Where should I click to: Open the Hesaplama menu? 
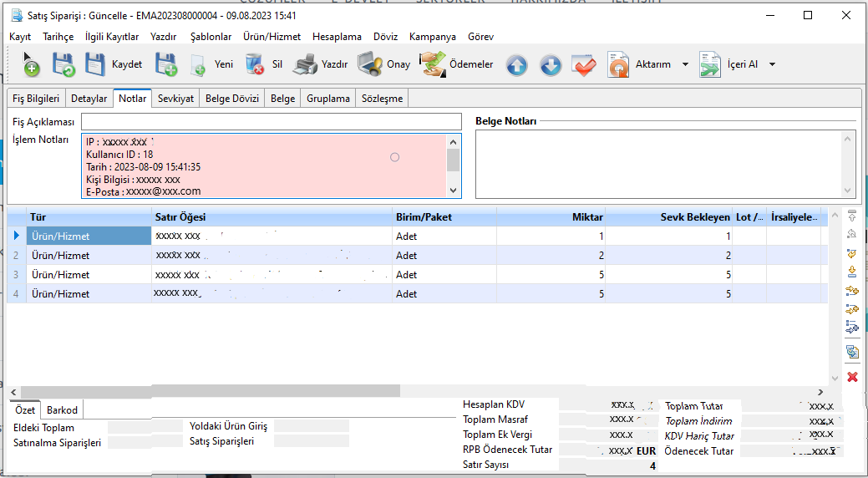pos(337,37)
